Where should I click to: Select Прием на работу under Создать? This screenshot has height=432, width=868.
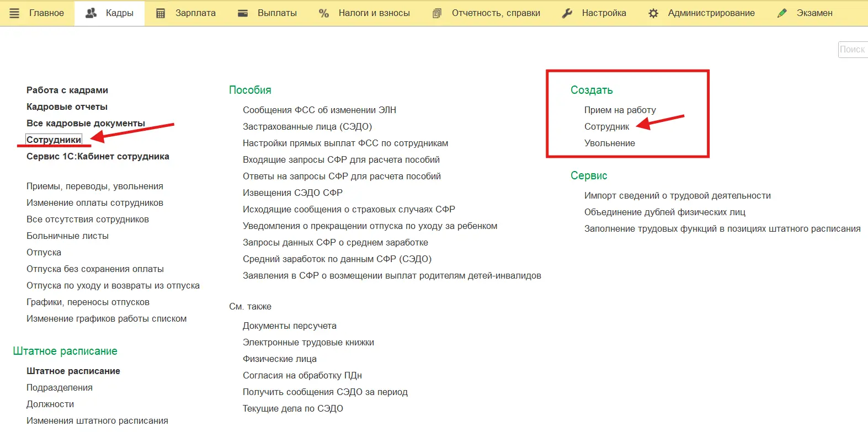(620, 110)
